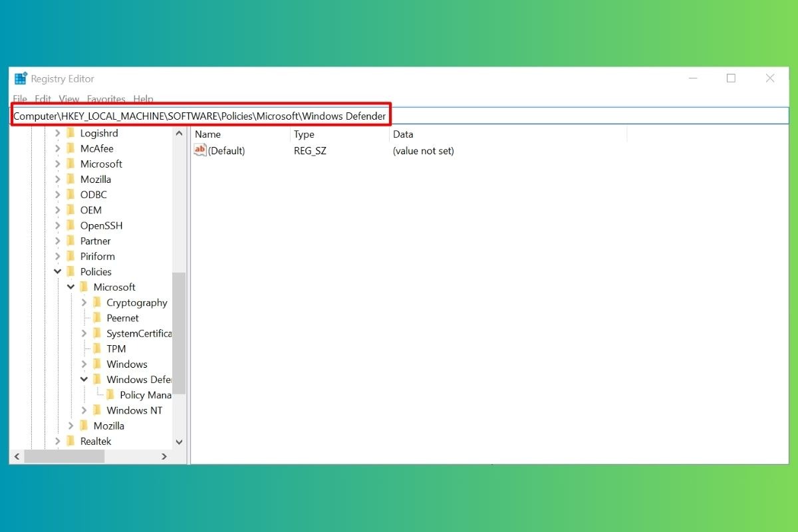Expand the ODBC key
Viewport: 798px width, 532px height.
(58, 194)
